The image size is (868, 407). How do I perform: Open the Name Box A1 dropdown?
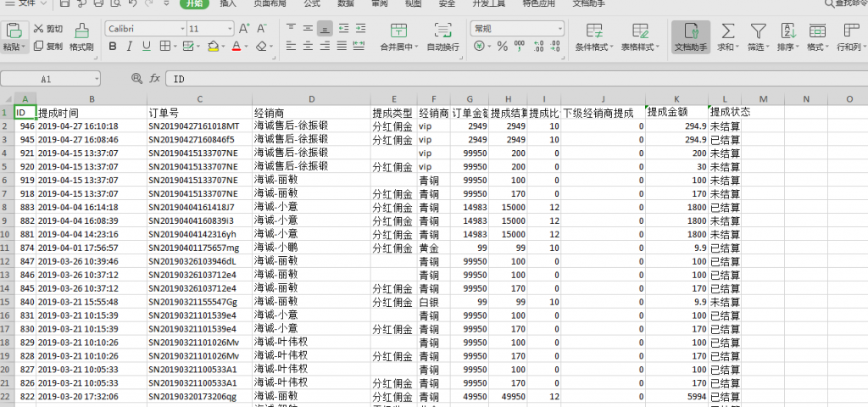click(97, 79)
